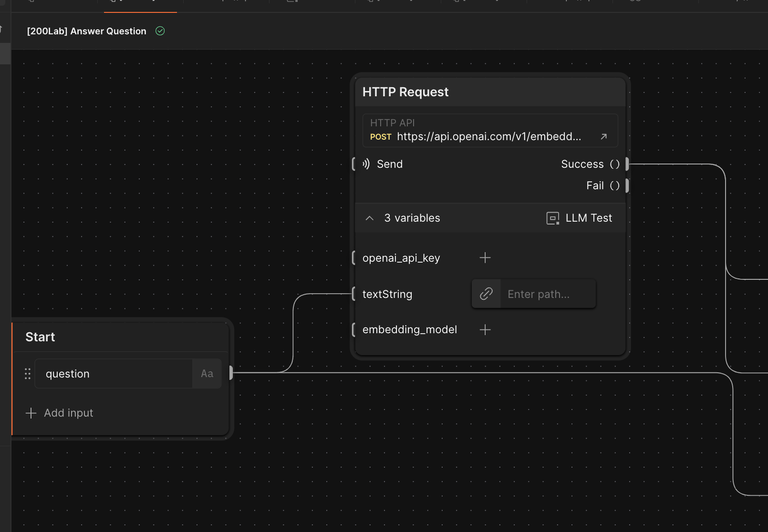Click Add input in Start node
768x532 pixels.
pyautogui.click(x=60, y=413)
